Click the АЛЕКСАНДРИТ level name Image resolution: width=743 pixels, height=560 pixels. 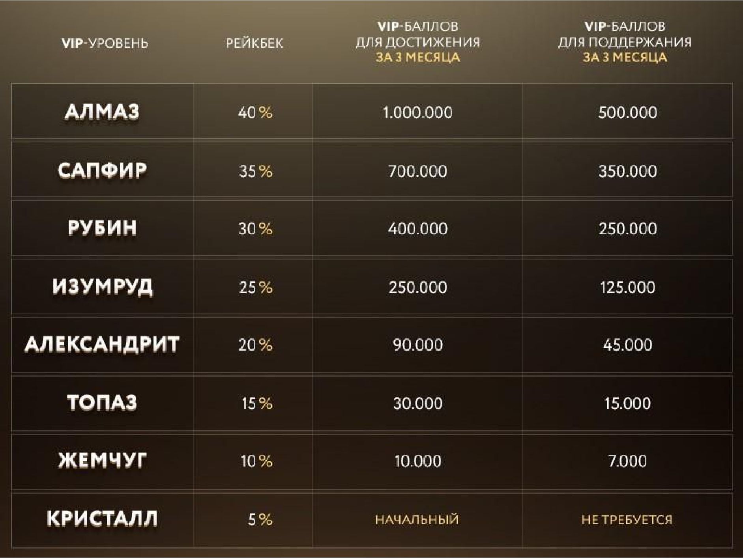[102, 344]
